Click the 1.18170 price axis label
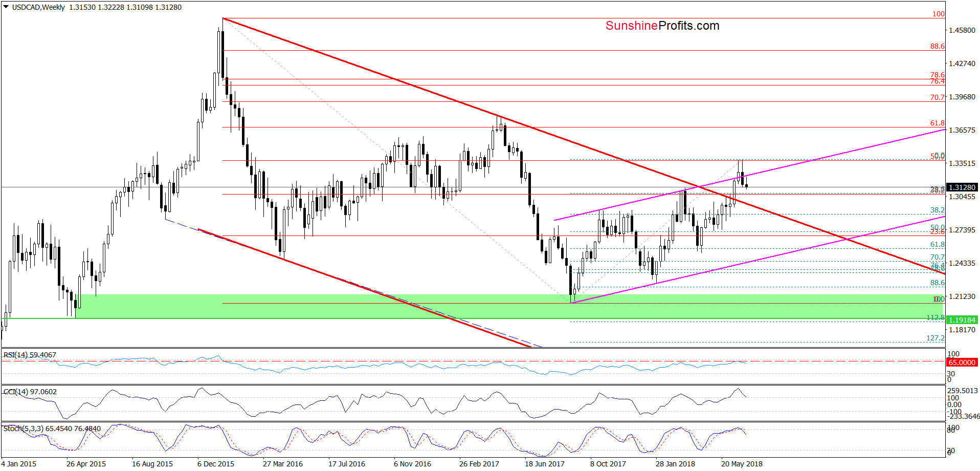 click(x=962, y=330)
